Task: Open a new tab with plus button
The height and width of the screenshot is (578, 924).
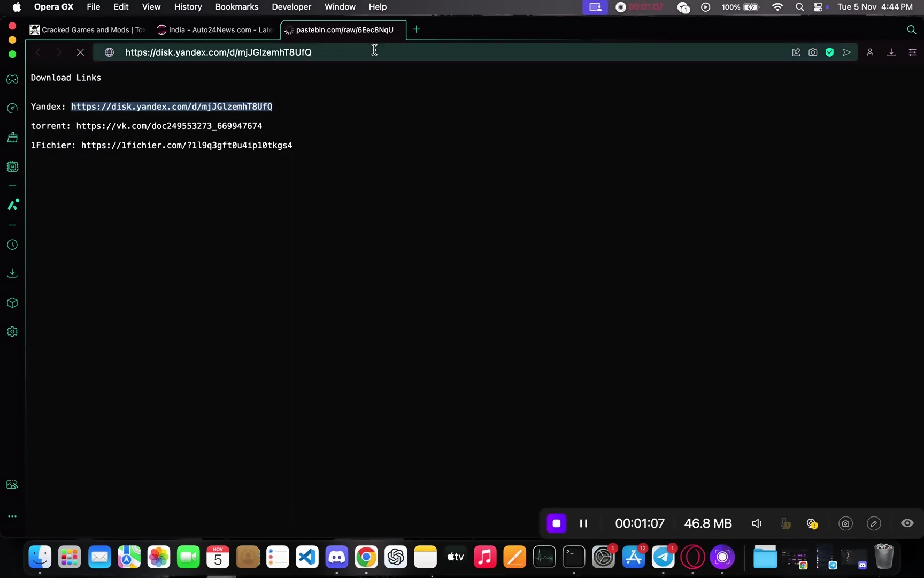Action: pos(417,29)
